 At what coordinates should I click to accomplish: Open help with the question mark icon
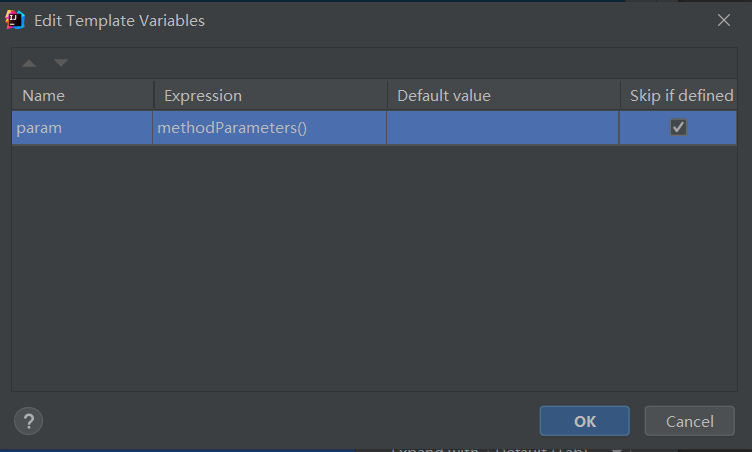tap(27, 420)
